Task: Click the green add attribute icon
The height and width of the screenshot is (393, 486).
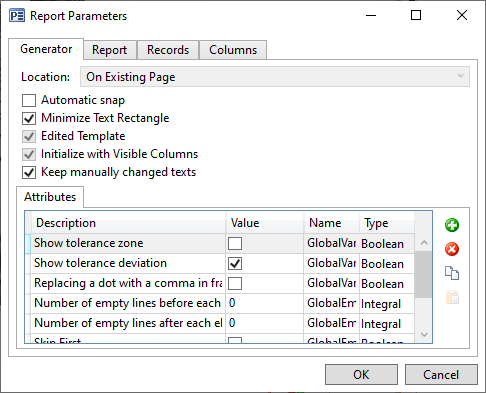Action: coord(452,225)
